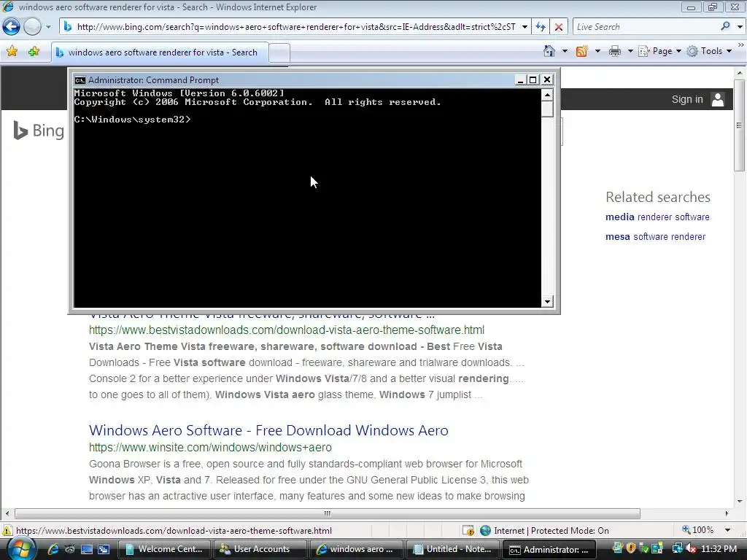Viewport: 747px width, 560px height.
Task: Open the Page menu
Action: [660, 51]
